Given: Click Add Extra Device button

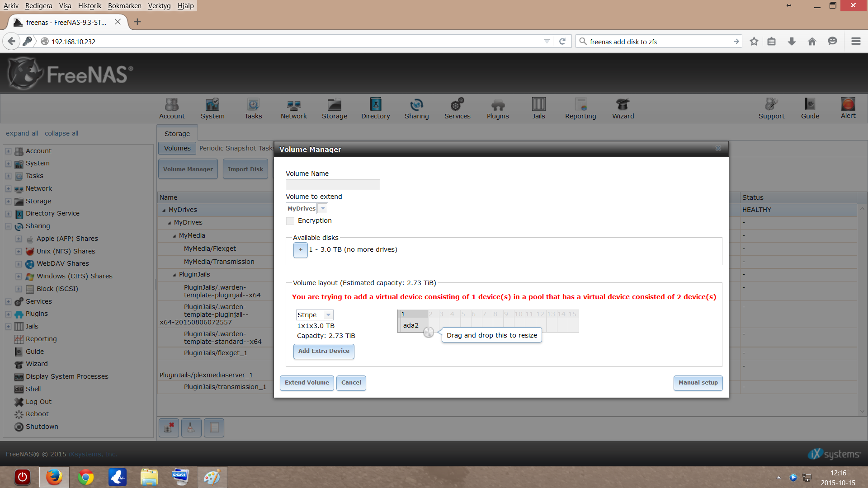Looking at the screenshot, I should pyautogui.click(x=324, y=351).
